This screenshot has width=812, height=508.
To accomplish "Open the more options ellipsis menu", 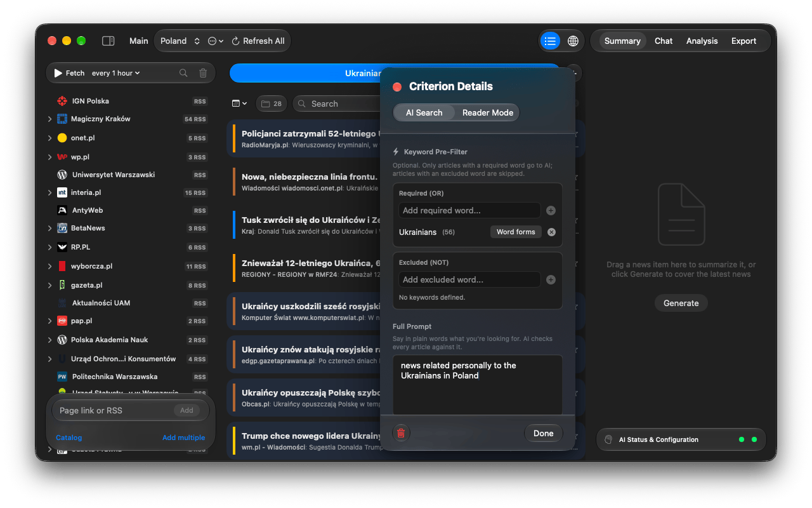I will coord(216,41).
